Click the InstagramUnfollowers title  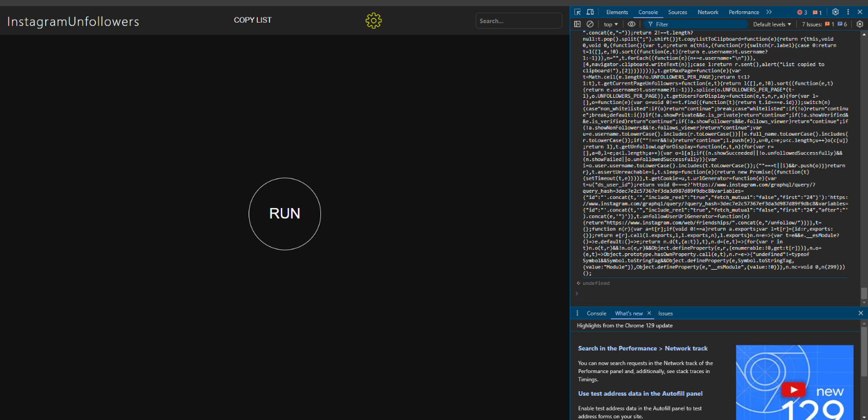[x=73, y=21]
